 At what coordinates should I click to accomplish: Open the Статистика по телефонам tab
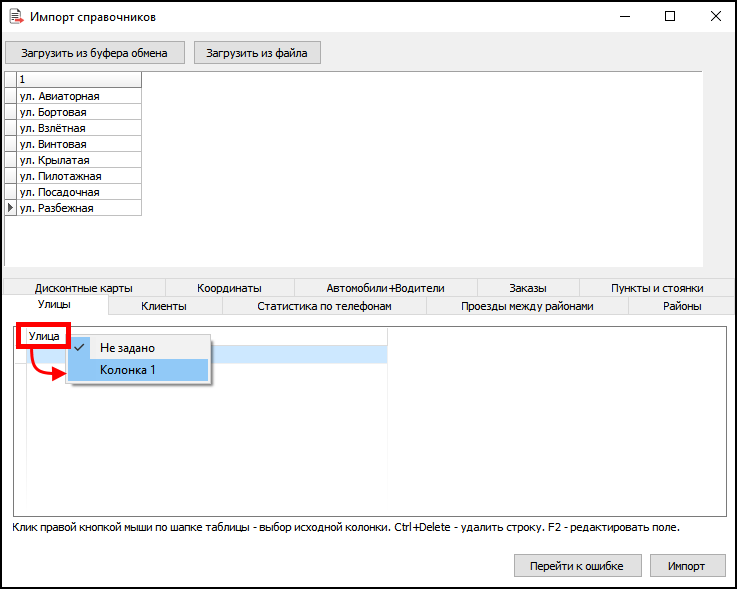[x=324, y=306]
